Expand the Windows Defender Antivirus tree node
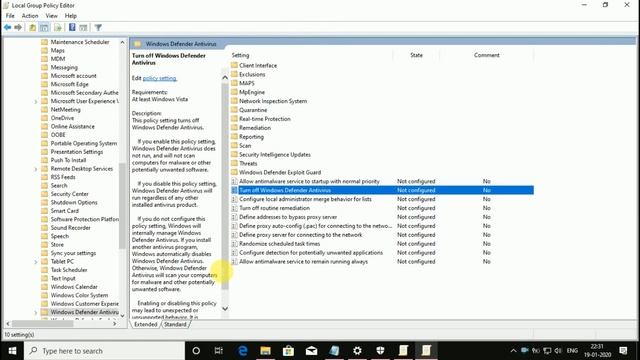The image size is (640, 360). pos(36,313)
